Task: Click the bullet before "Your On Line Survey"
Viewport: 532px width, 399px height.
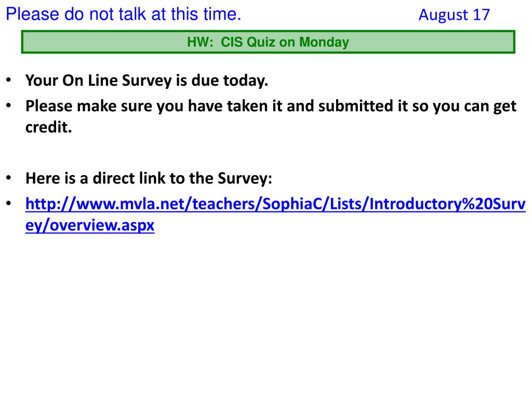Action: 8,80
